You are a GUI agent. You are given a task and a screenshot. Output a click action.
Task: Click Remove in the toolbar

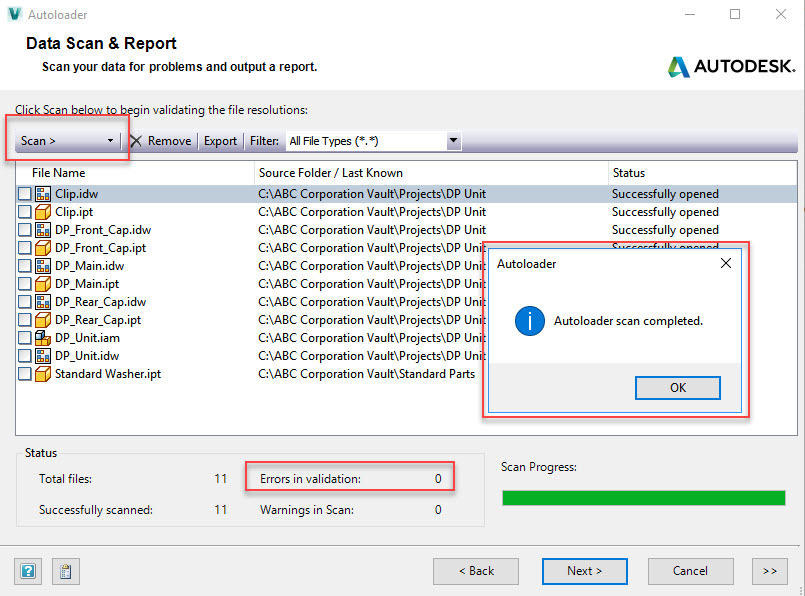tap(162, 141)
